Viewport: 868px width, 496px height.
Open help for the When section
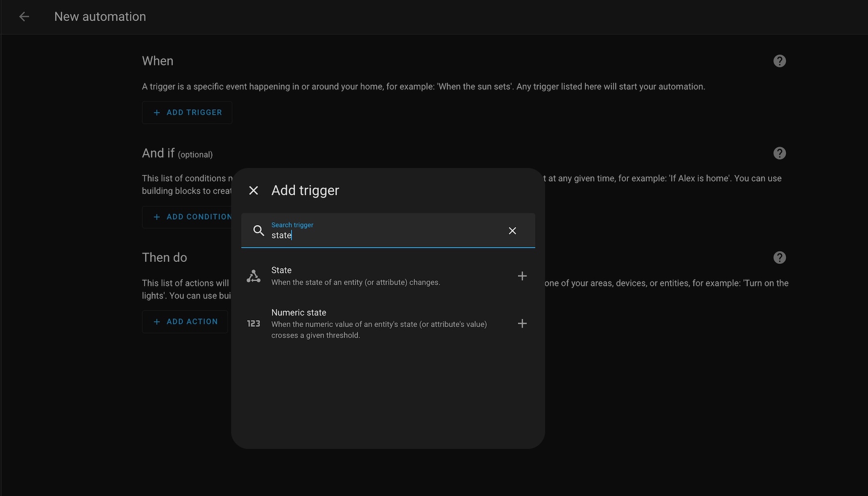pos(780,61)
